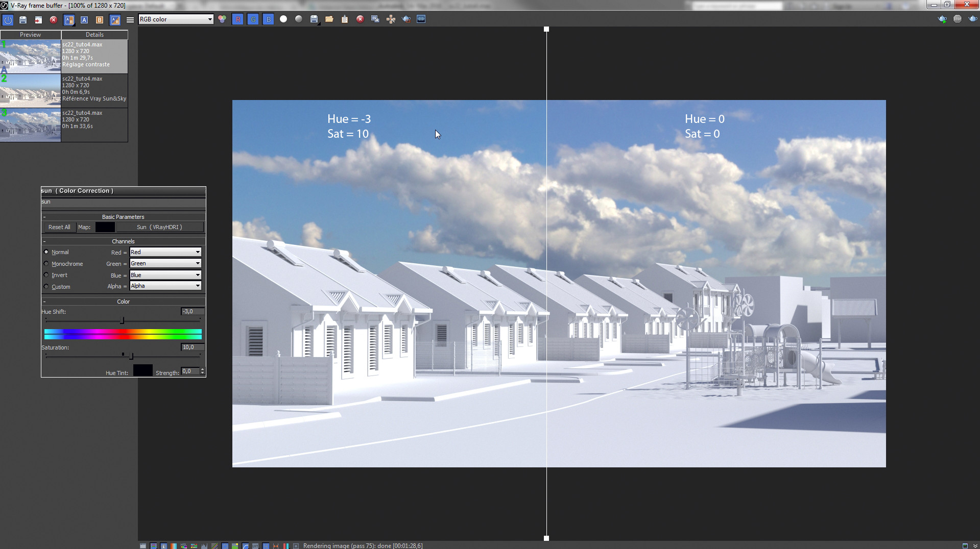The height and width of the screenshot is (549, 980).
Task: Click the teapot region render icon
Action: tap(406, 19)
